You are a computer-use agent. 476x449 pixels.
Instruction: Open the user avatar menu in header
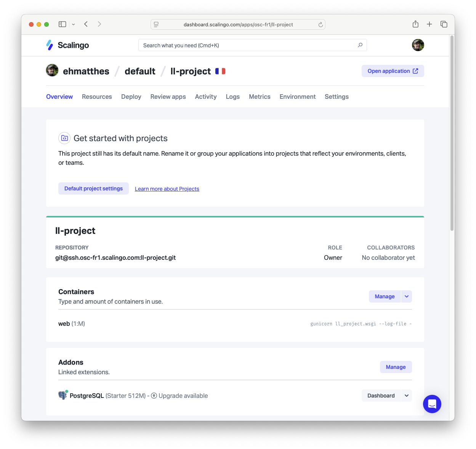click(x=418, y=45)
